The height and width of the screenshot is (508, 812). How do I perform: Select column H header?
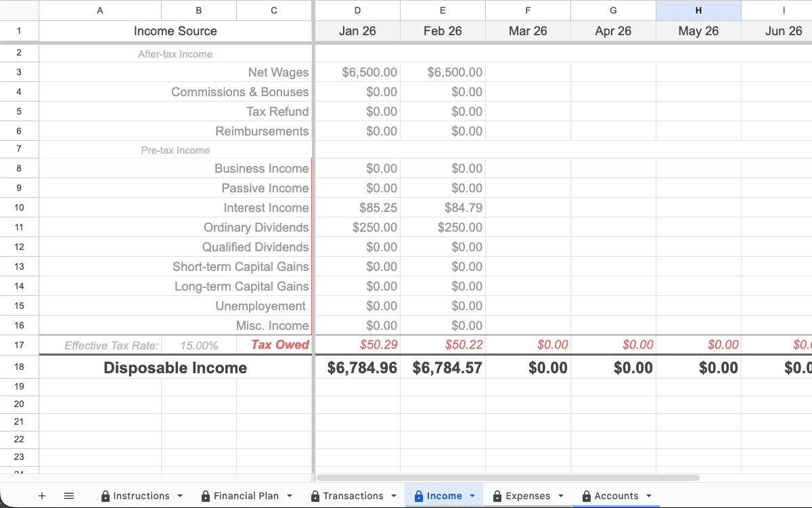coord(698,10)
